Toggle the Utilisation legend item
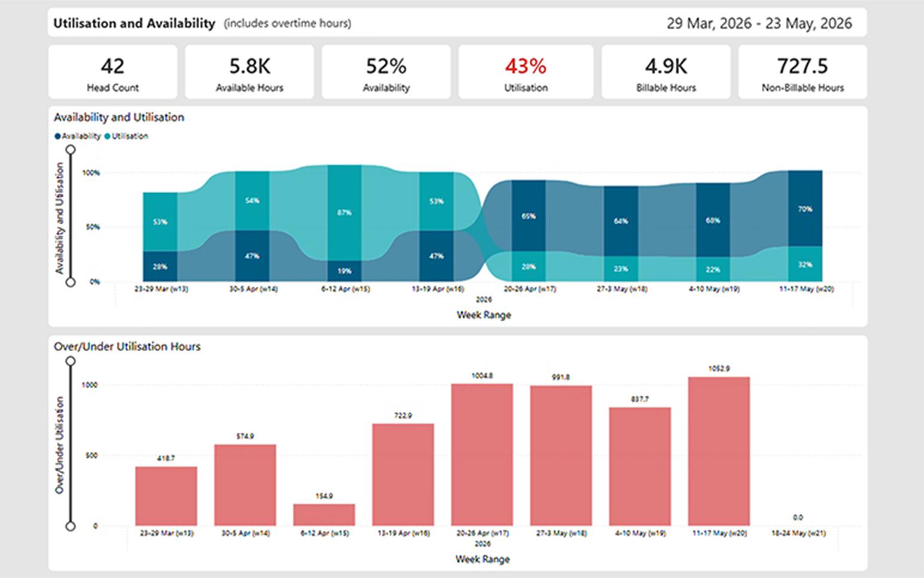This screenshot has width=924, height=578. [131, 136]
